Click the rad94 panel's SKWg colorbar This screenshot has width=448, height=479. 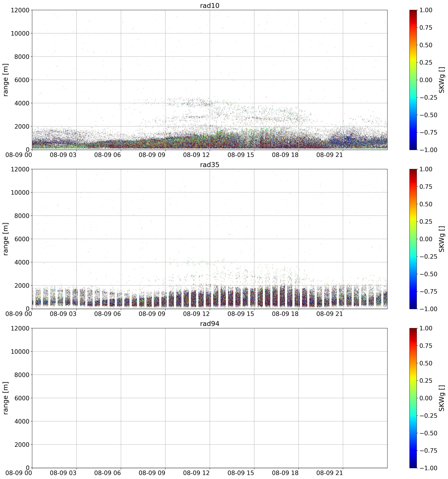[x=413, y=398]
